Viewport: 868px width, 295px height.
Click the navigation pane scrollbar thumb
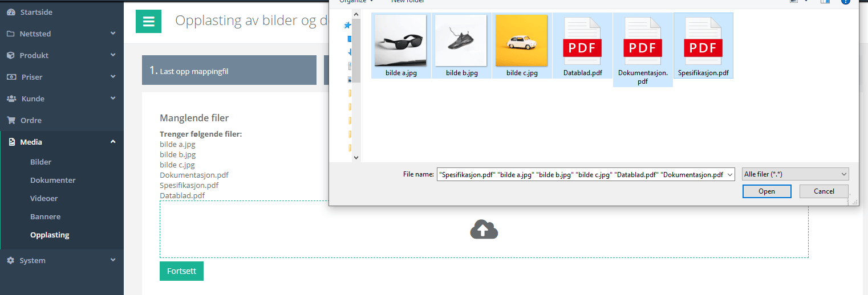point(356,51)
